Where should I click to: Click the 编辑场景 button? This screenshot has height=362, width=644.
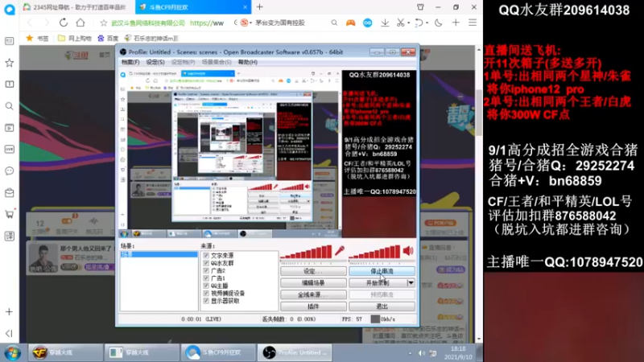pos(313,283)
